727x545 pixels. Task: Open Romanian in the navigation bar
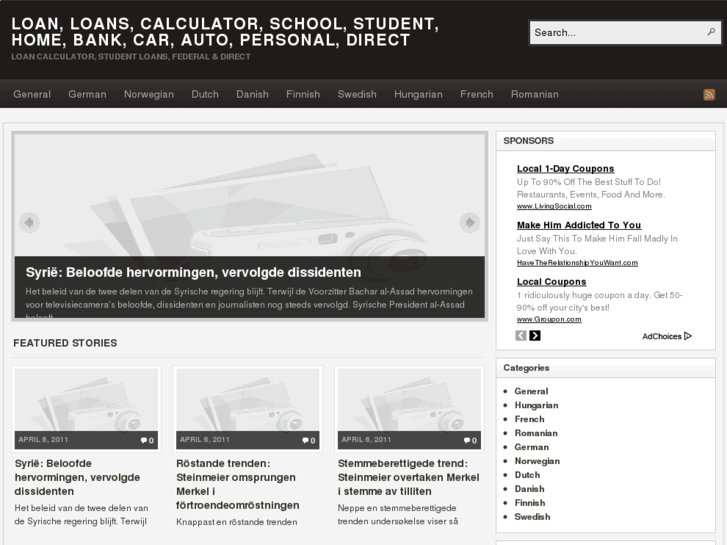pyautogui.click(x=535, y=94)
